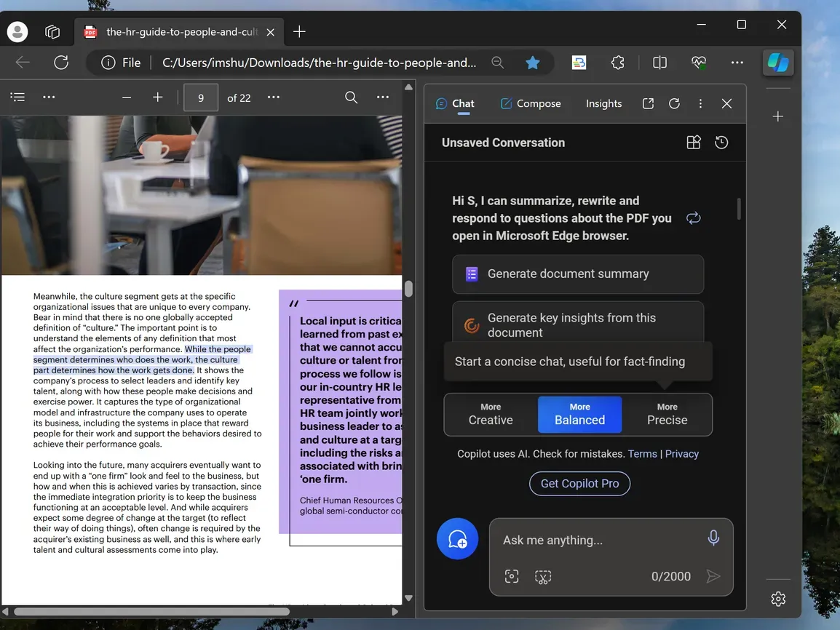Open the PDF page options ellipsis menu
Viewport: 840px width, 630px height.
(273, 97)
